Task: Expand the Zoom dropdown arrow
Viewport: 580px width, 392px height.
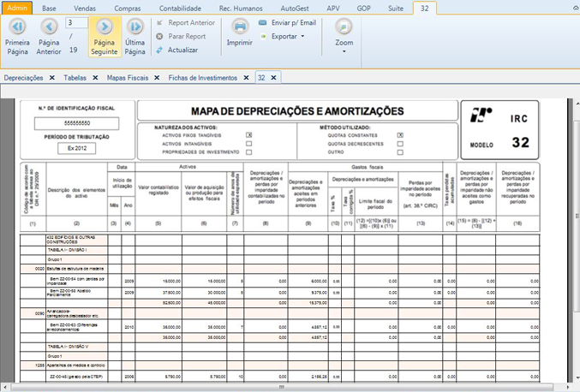Action: (x=344, y=50)
